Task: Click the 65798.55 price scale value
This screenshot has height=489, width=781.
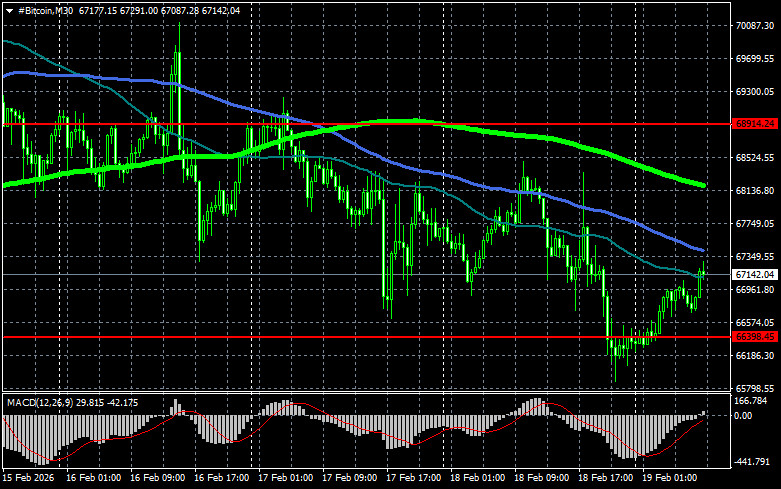Action: click(755, 388)
